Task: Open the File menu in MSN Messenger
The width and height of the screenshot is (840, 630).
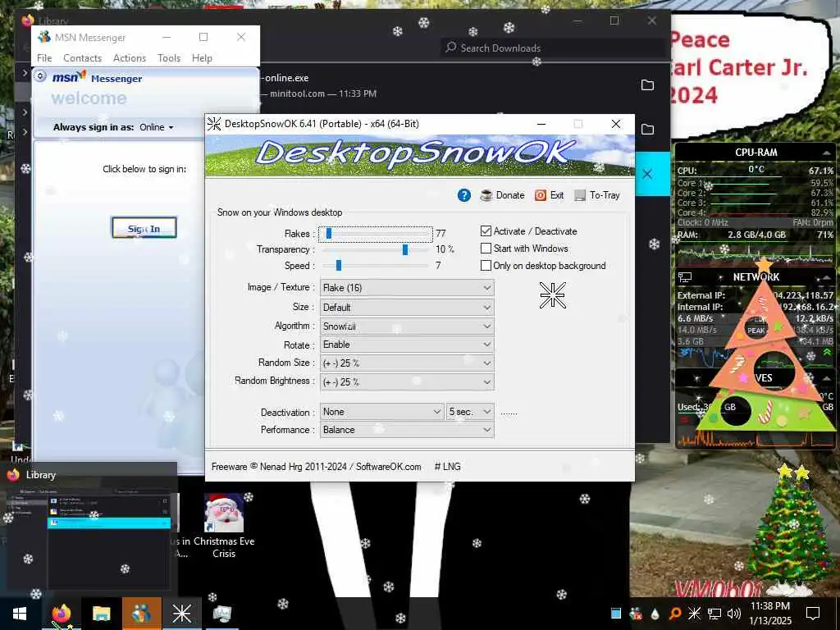Action: point(44,58)
